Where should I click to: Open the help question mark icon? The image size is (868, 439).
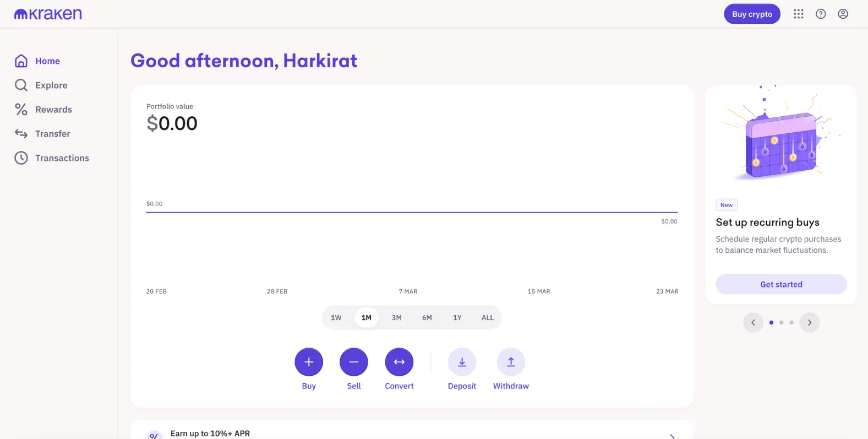[x=821, y=14]
